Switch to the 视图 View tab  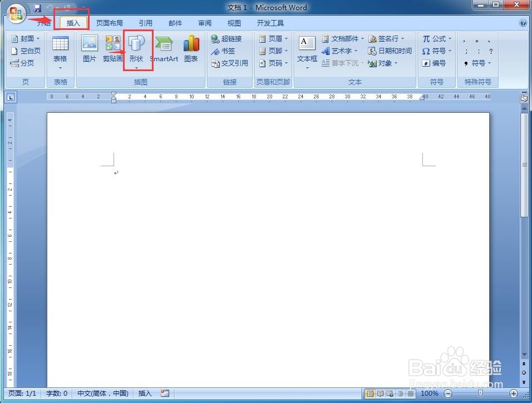coord(234,23)
